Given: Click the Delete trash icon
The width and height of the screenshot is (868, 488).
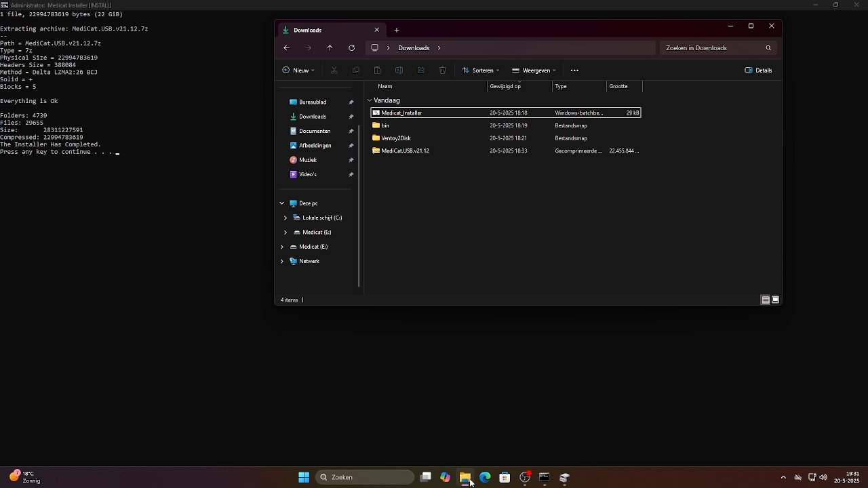Looking at the screenshot, I should coord(442,70).
